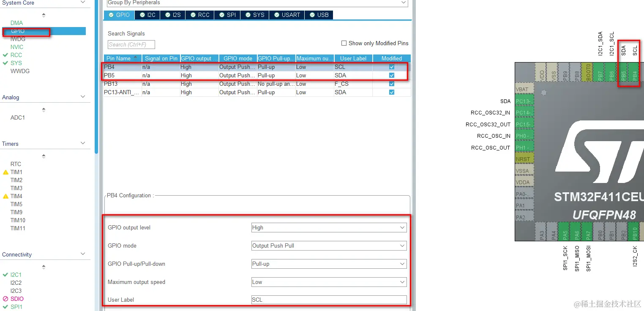The width and height of the screenshot is (644, 311).
Task: Switch to the SYS tab
Action: (255, 15)
